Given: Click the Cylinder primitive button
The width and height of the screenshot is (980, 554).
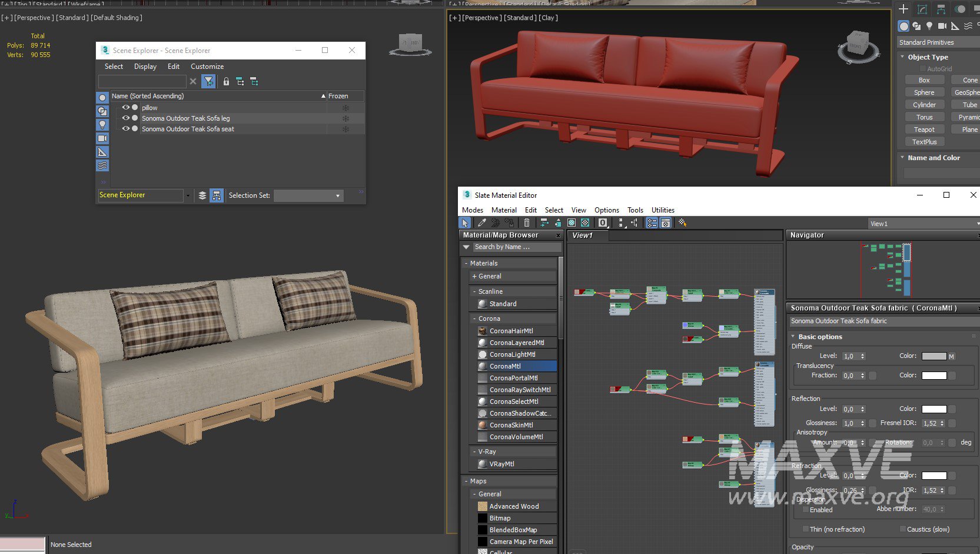Looking at the screenshot, I should pos(924,105).
